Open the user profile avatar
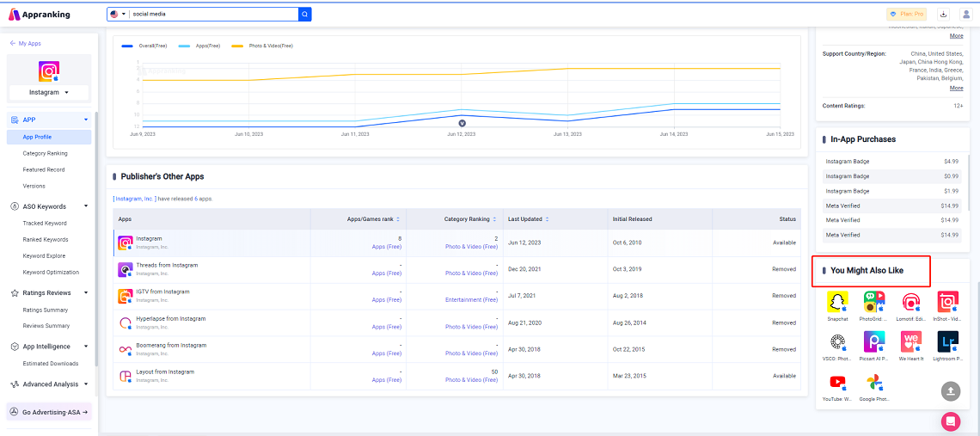 point(966,14)
